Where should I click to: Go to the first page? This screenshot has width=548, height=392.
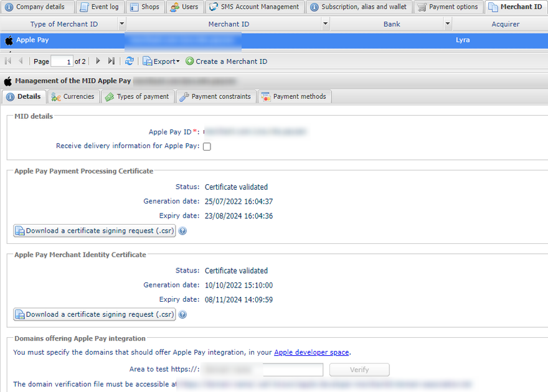[x=8, y=61]
